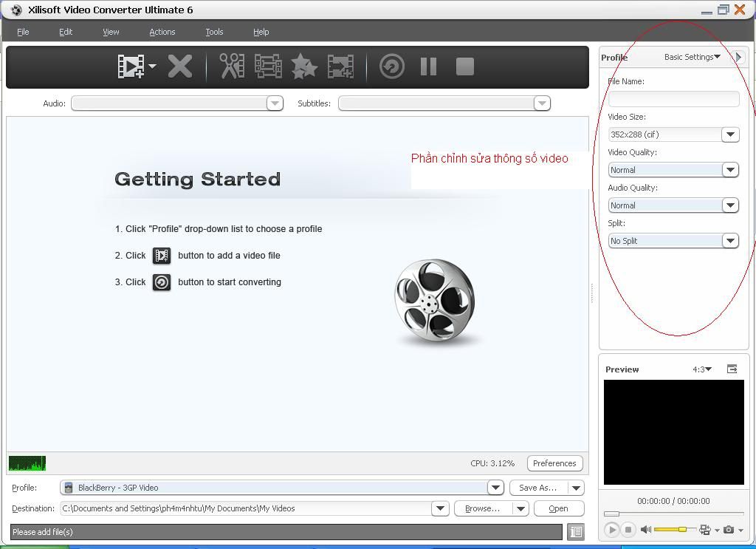
Task: Adjust the preview volume slider
Action: pos(674,530)
